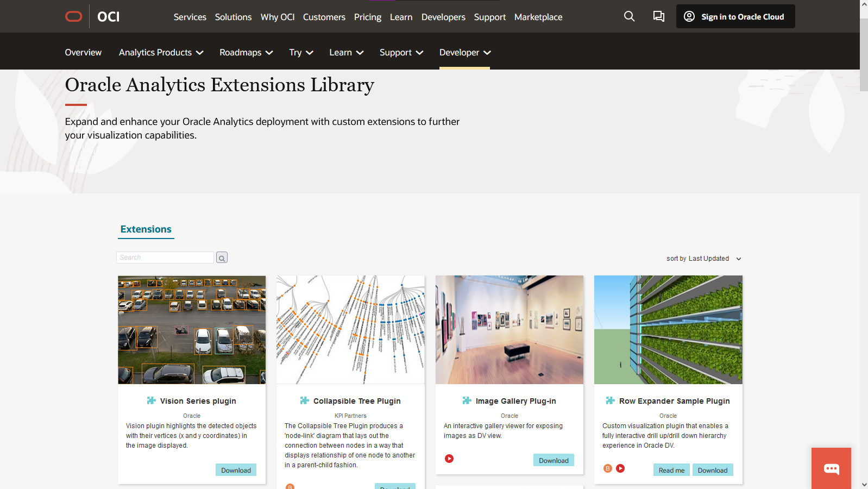Click the KPI Partners publisher text

click(350, 416)
